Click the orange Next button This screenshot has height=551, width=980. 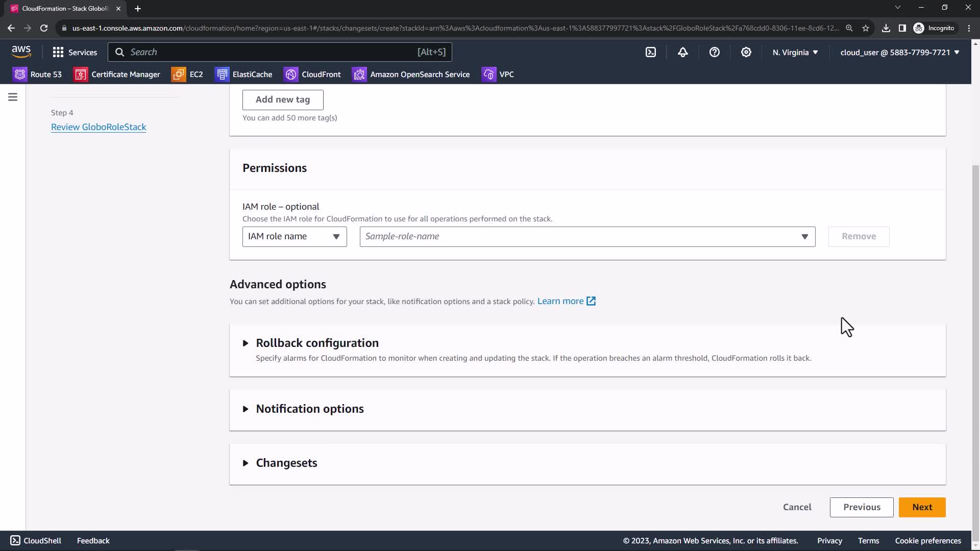click(x=922, y=507)
